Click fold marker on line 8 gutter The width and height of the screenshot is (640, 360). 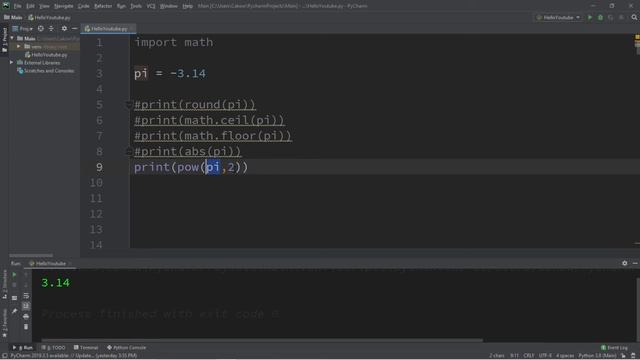(x=128, y=151)
